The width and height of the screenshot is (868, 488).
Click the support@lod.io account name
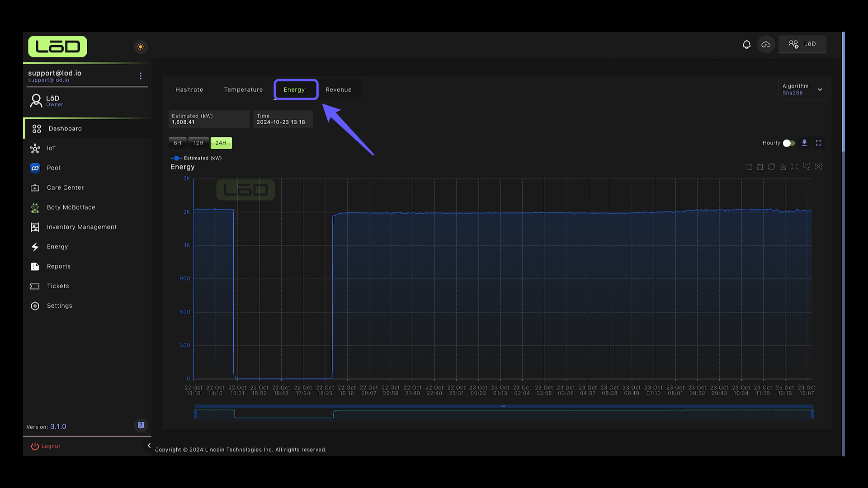[55, 73]
